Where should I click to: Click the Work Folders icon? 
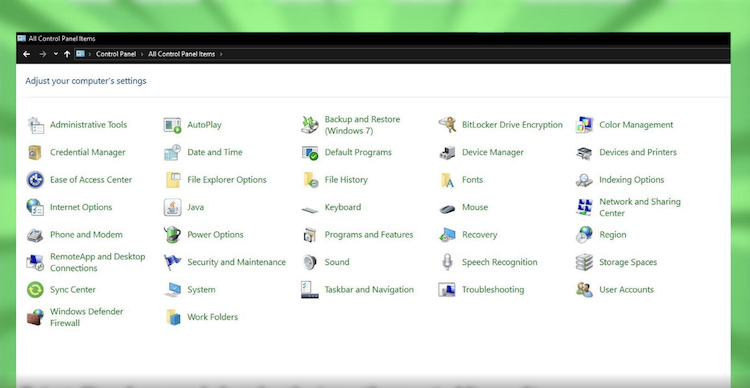point(173,317)
